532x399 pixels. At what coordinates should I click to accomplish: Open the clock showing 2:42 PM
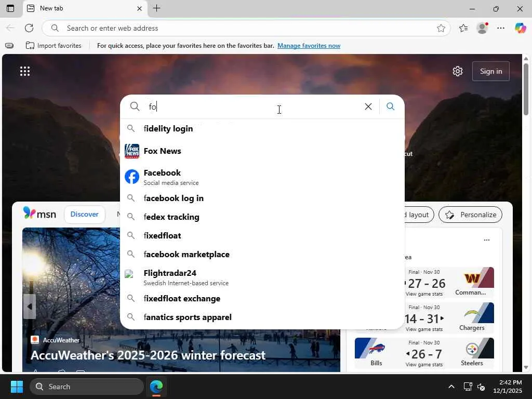click(508, 387)
